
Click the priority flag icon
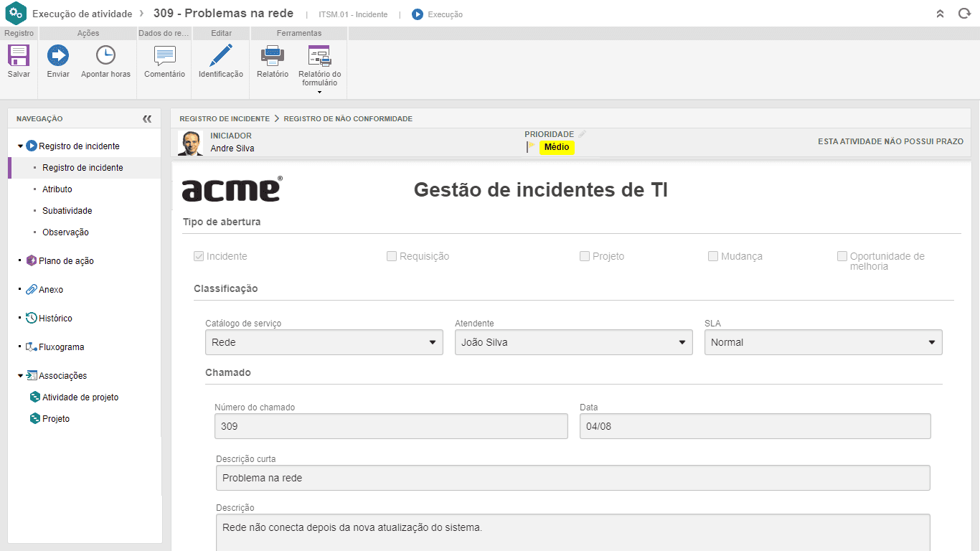(531, 147)
